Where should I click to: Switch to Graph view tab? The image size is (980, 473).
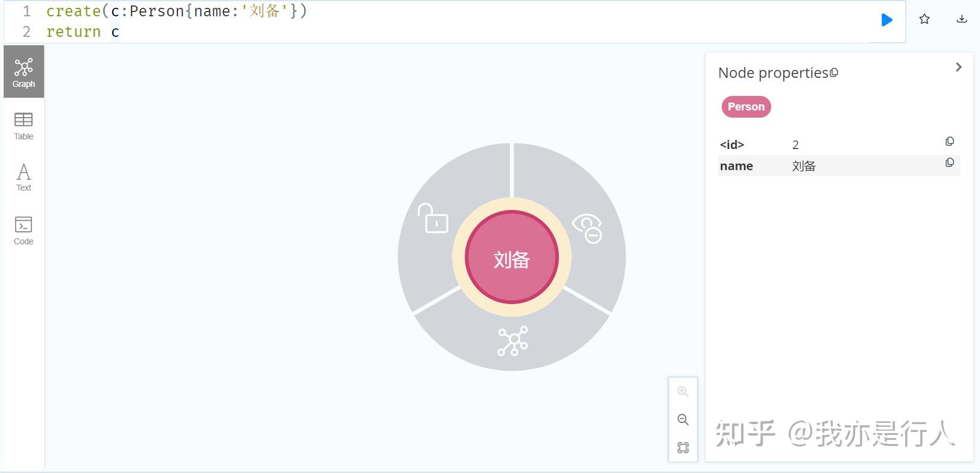pyautogui.click(x=24, y=72)
